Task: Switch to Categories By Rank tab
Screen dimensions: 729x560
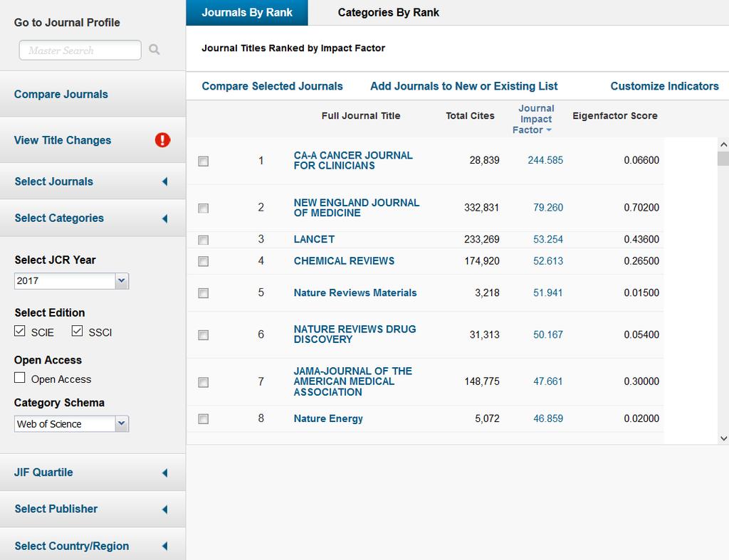Action: tap(388, 13)
